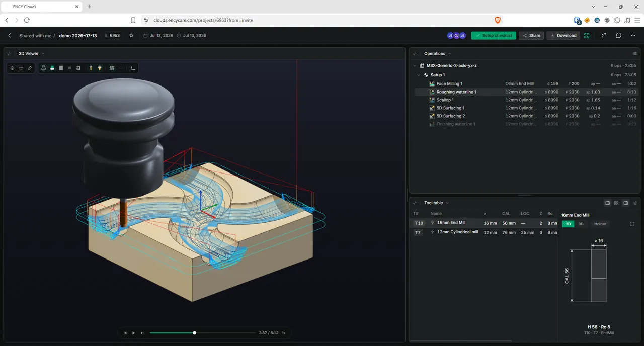Toggle the toolpath display icon

tap(112, 68)
